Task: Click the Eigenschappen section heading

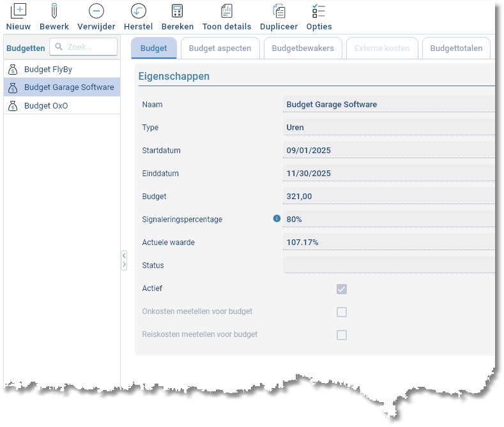Action: click(x=174, y=77)
